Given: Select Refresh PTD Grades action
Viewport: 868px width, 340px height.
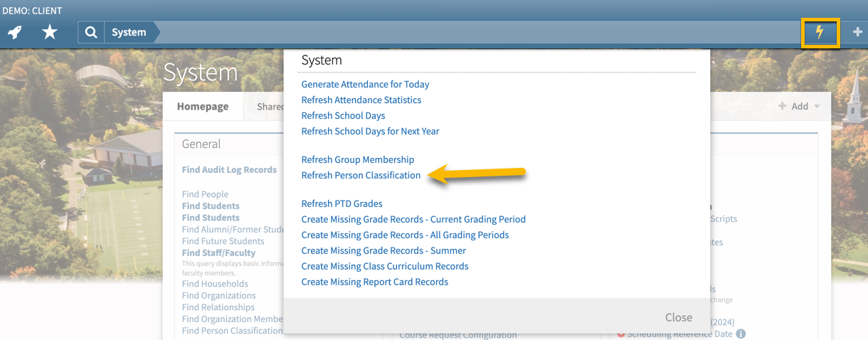Looking at the screenshot, I should 342,203.
